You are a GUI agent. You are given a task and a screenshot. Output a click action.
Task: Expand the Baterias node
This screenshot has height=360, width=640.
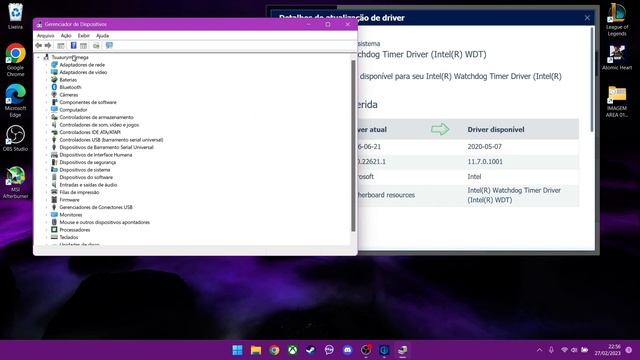click(x=46, y=80)
